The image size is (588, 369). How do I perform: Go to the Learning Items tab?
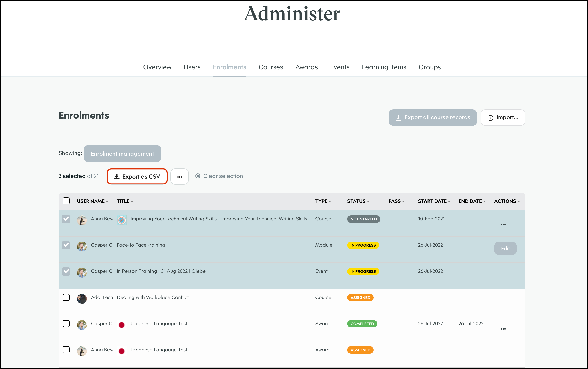coord(384,67)
